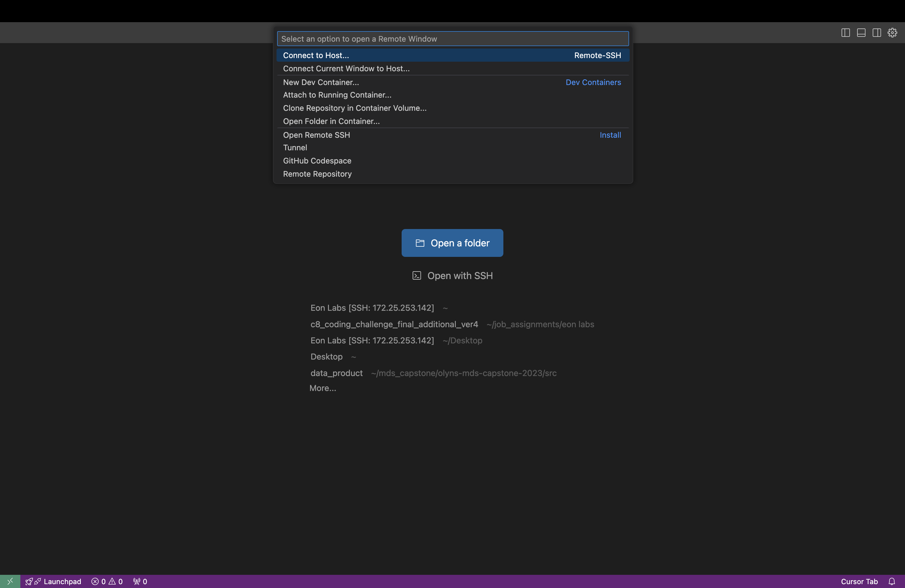This screenshot has width=905, height=588.
Task: Open the errors and warnings indicator
Action: pos(107,581)
